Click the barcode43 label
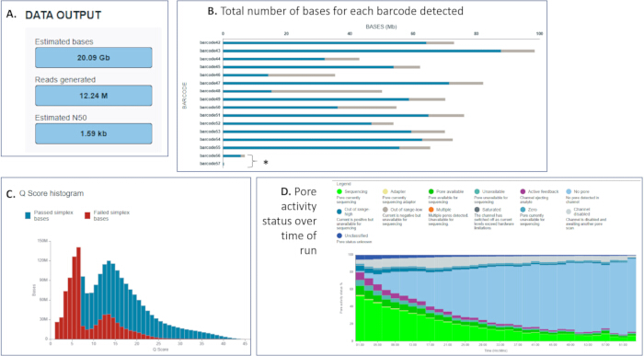644x356 pixels. pos(211,51)
